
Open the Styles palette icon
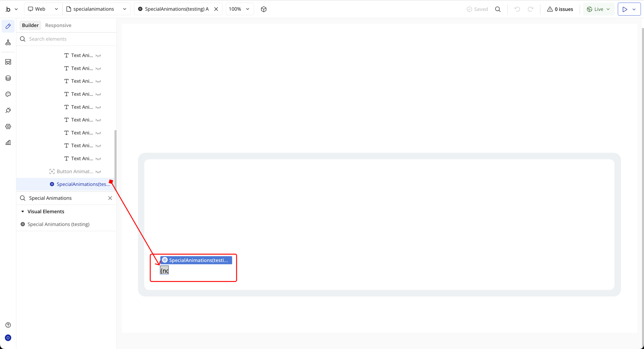tap(8, 94)
